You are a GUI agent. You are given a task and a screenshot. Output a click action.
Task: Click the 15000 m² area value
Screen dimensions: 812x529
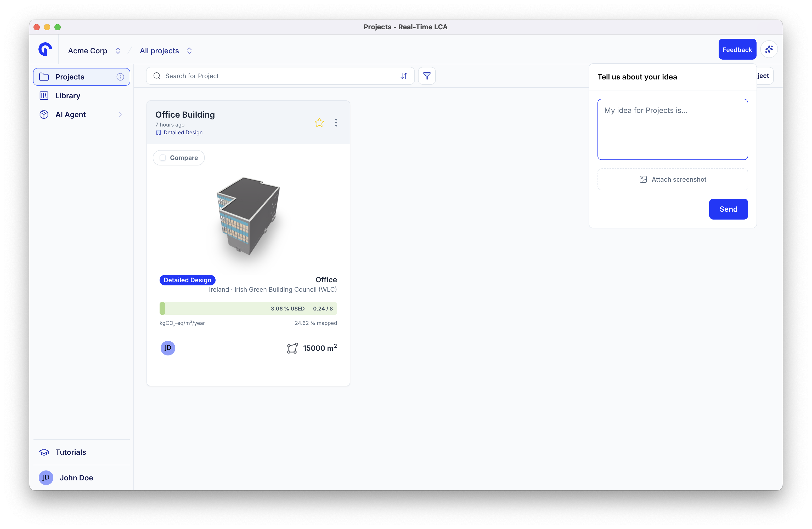pyautogui.click(x=320, y=348)
